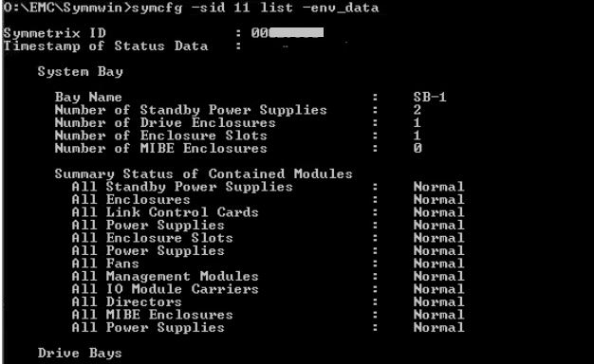Click the All Link Control Cards label
Screen dimensions: 594x364
click(165, 212)
